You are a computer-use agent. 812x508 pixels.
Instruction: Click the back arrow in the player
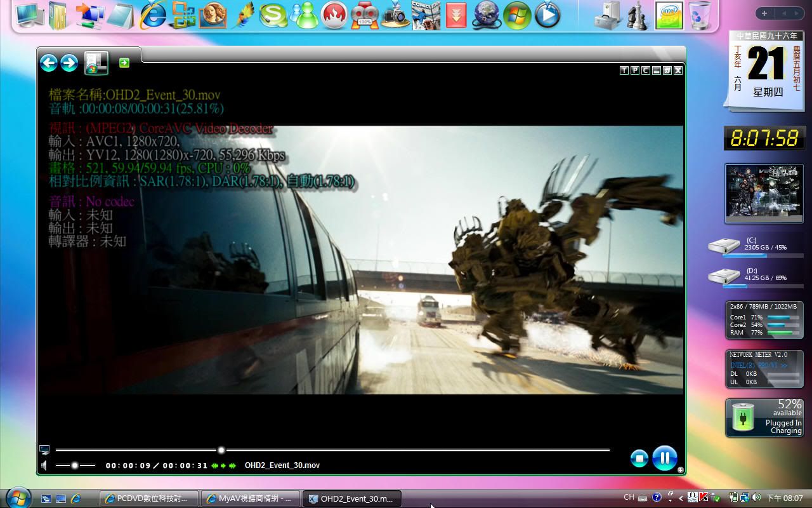tap(49, 63)
